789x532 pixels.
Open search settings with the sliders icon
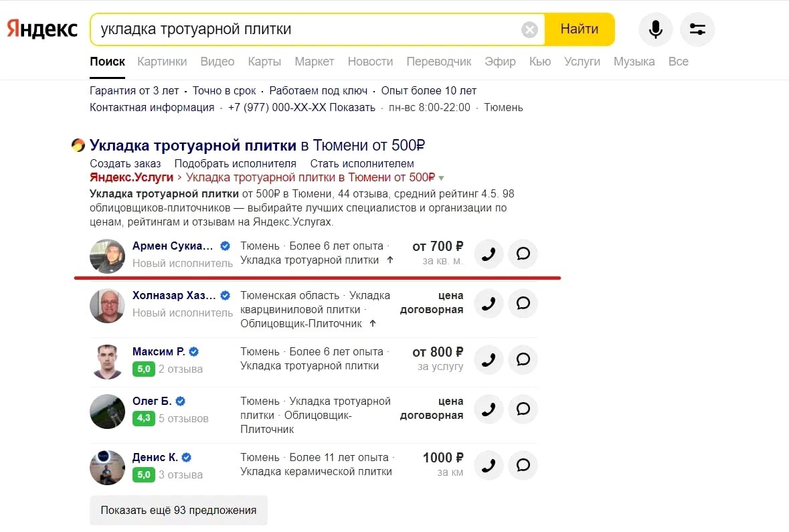(697, 29)
